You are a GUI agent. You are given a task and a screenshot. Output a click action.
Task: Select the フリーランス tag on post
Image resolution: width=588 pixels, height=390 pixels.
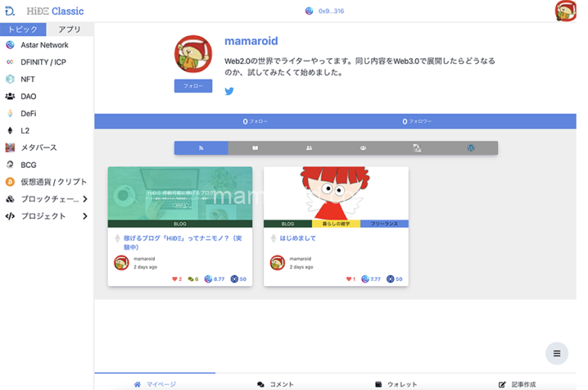[x=384, y=224]
